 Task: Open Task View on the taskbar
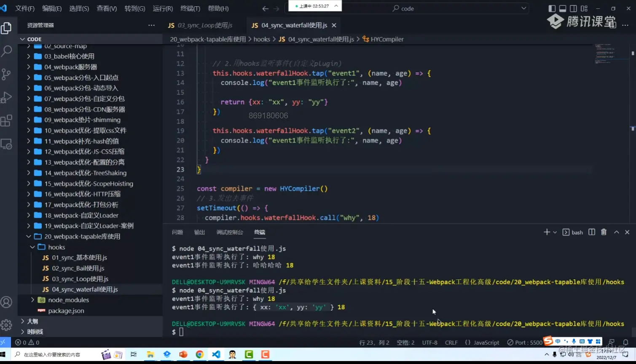134,355
